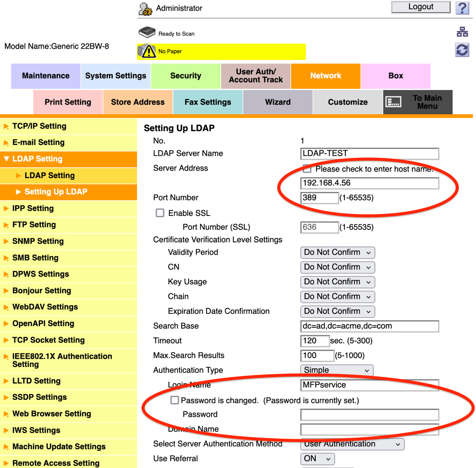Image resolution: width=476 pixels, height=468 pixels.
Task: Enable the SSL checkbox
Action: coord(160,213)
